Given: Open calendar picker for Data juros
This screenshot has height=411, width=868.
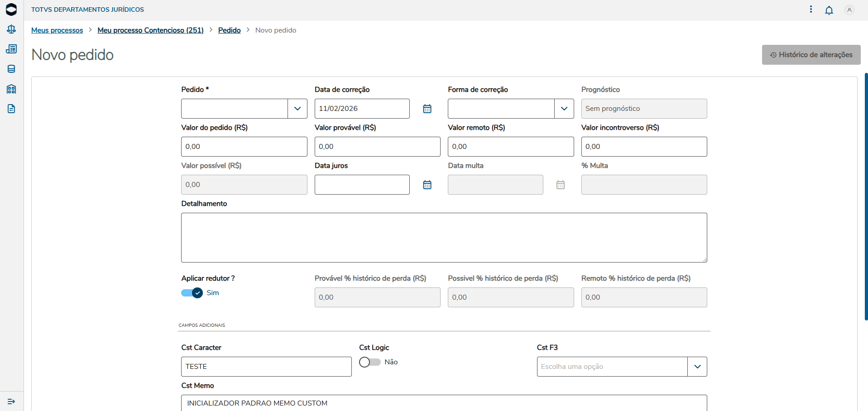Looking at the screenshot, I should click(427, 185).
